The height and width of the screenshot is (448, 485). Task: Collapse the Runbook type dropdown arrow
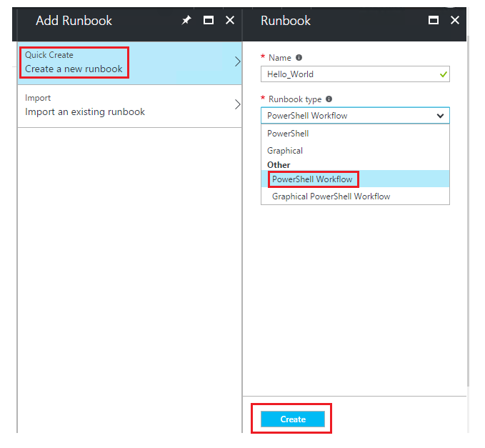(x=440, y=116)
